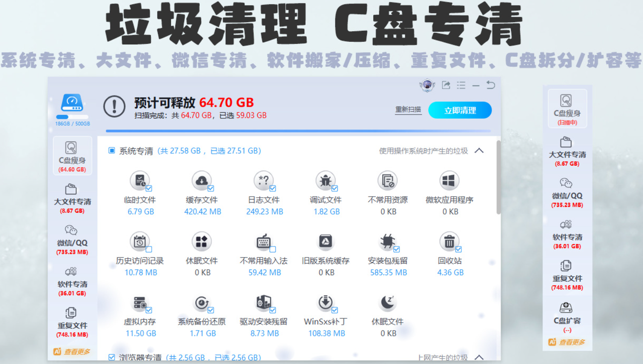Click the 使用操作系统时产生的垃圾 description text
This screenshot has width=643, height=364.
tap(423, 151)
